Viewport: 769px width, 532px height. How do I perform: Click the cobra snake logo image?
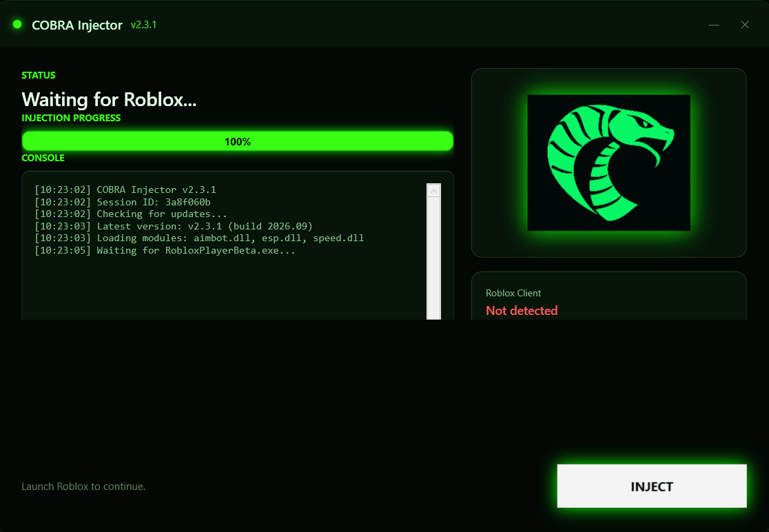tap(608, 163)
